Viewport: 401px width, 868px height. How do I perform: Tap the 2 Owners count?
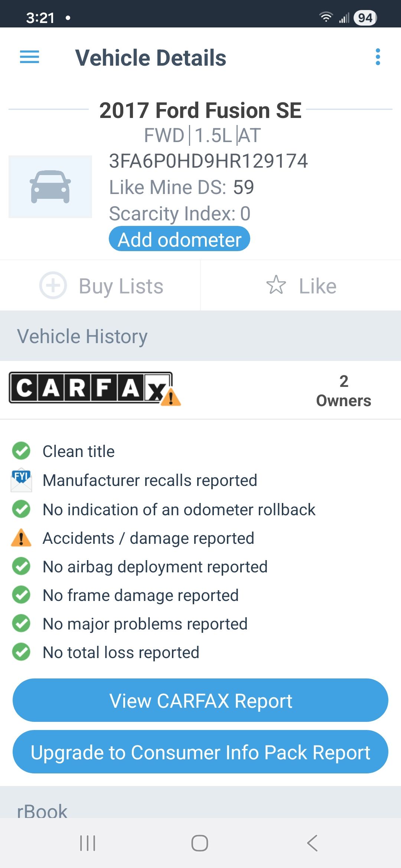[343, 391]
